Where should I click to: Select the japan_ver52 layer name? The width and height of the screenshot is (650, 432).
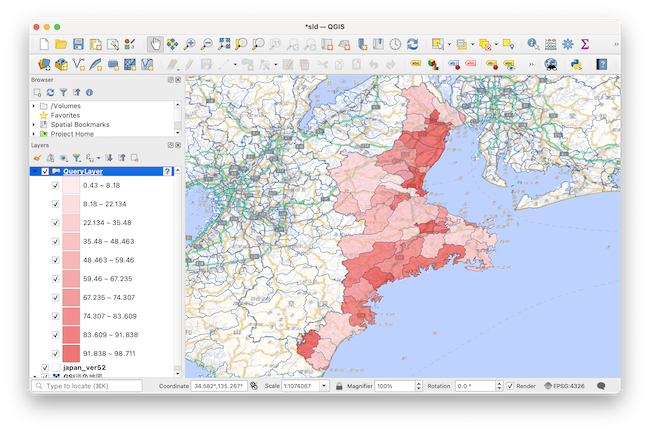click(85, 368)
